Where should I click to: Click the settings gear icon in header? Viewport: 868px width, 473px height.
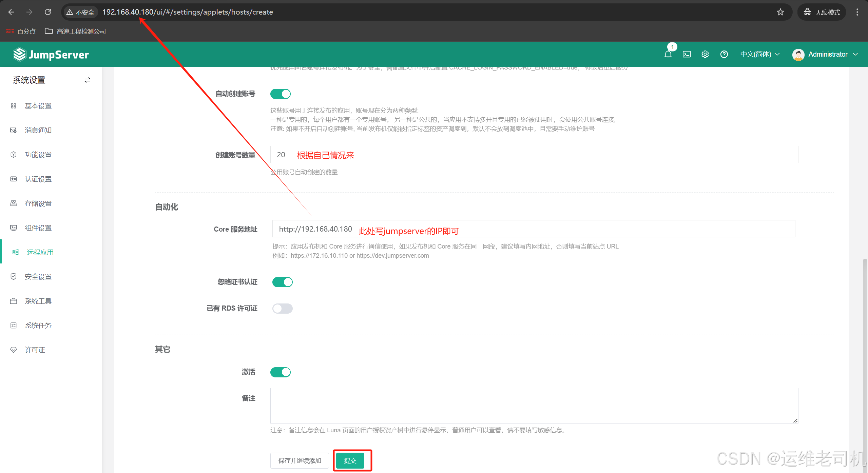(705, 54)
